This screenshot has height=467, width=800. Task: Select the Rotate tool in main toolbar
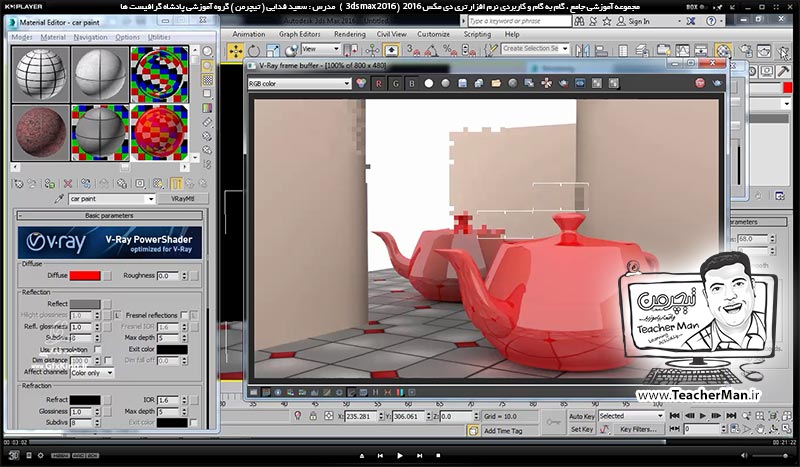[254, 51]
